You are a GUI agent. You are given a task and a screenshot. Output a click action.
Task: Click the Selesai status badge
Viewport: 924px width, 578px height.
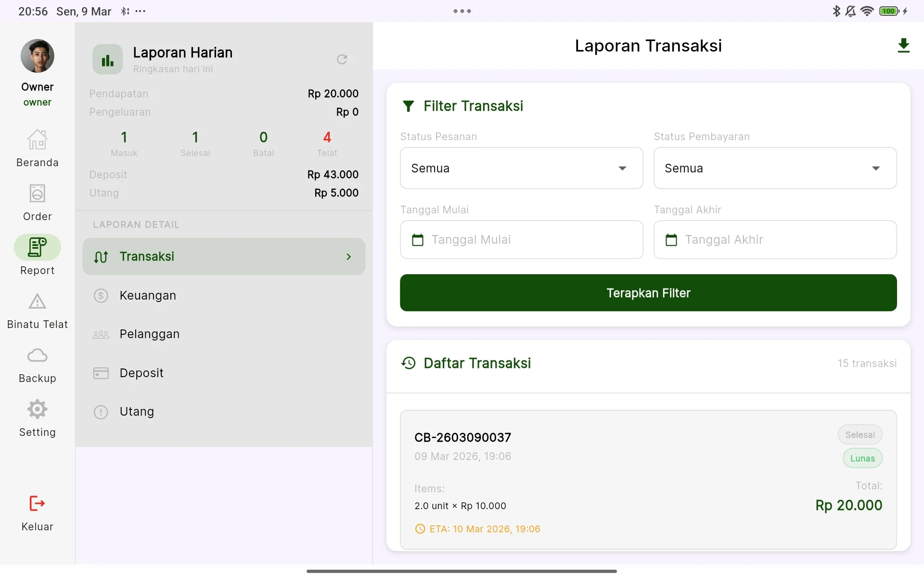[x=860, y=435]
